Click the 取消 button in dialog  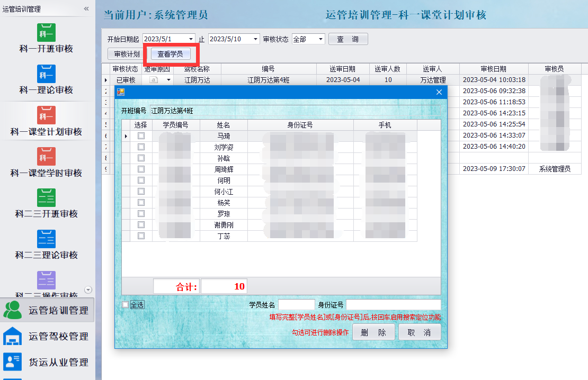(x=419, y=332)
